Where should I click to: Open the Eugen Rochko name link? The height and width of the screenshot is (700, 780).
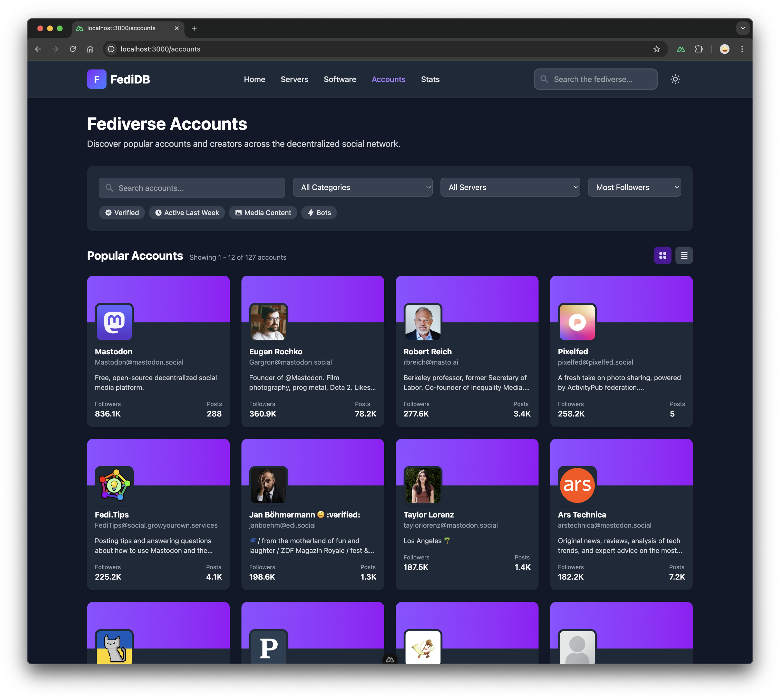pyautogui.click(x=275, y=352)
